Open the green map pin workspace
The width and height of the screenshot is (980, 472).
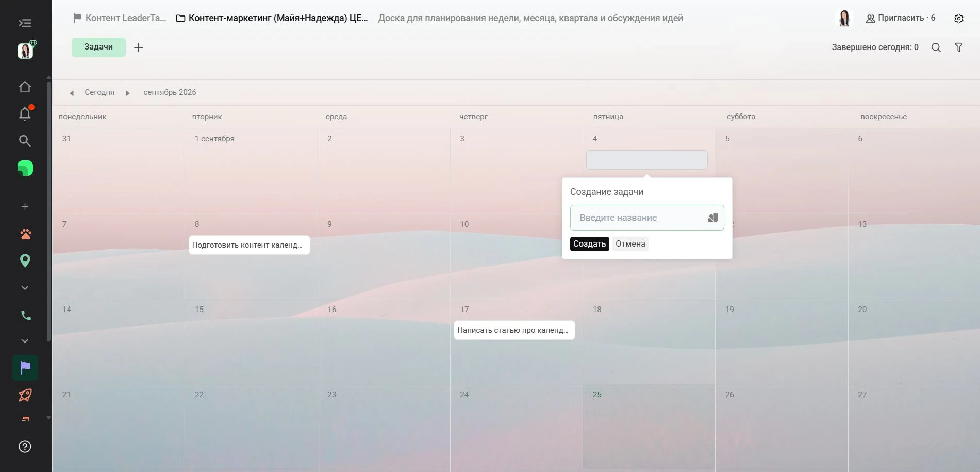click(x=25, y=261)
